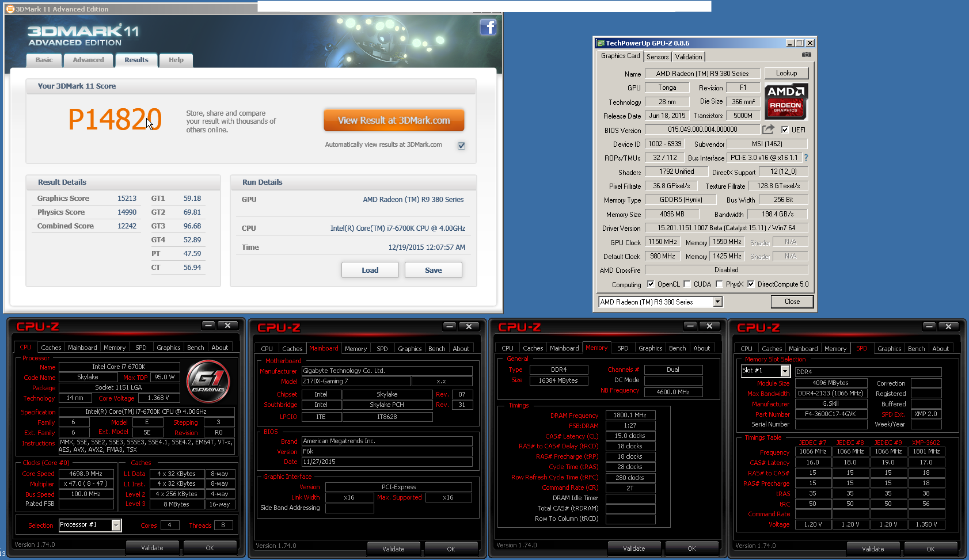Screen dimensions: 969x560
Task: Open Caches tab in first CPU-Z window
Action: coord(51,348)
